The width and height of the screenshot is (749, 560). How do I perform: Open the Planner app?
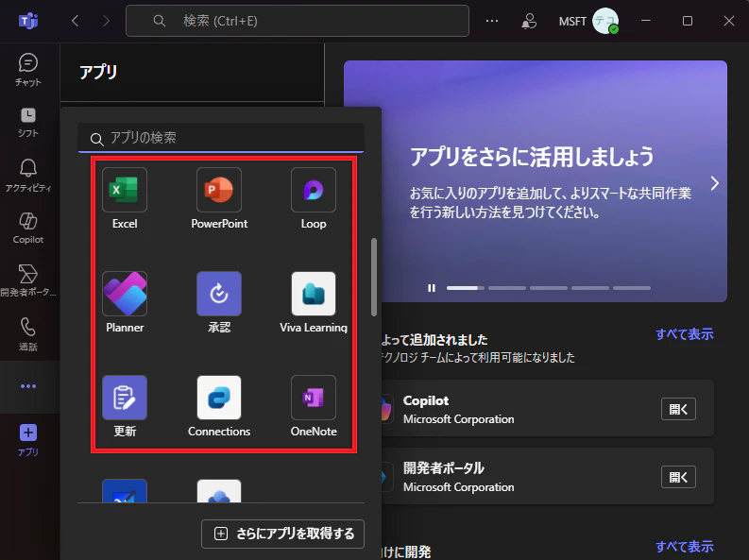[125, 294]
